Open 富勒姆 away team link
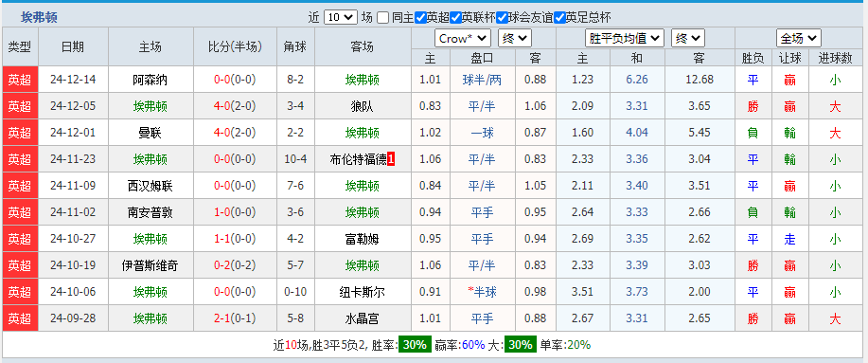The height and width of the screenshot is (363, 868). [x=363, y=240]
